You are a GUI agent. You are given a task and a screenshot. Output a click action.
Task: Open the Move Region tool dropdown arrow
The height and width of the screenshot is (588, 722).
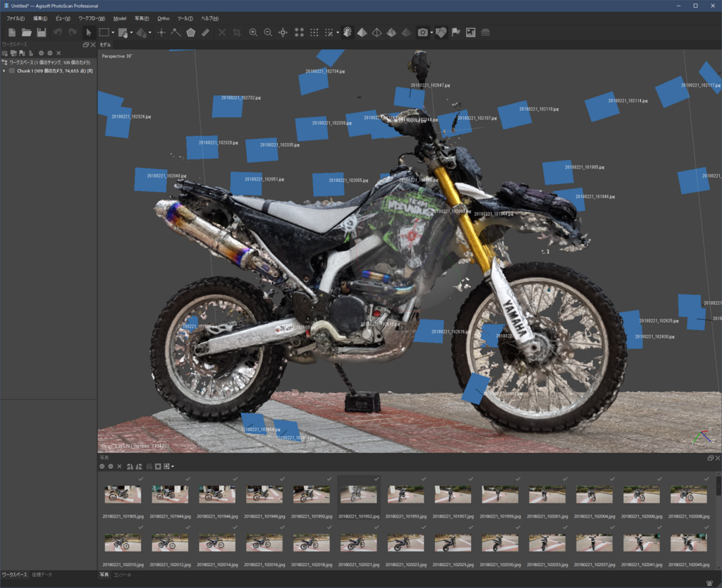click(x=131, y=32)
